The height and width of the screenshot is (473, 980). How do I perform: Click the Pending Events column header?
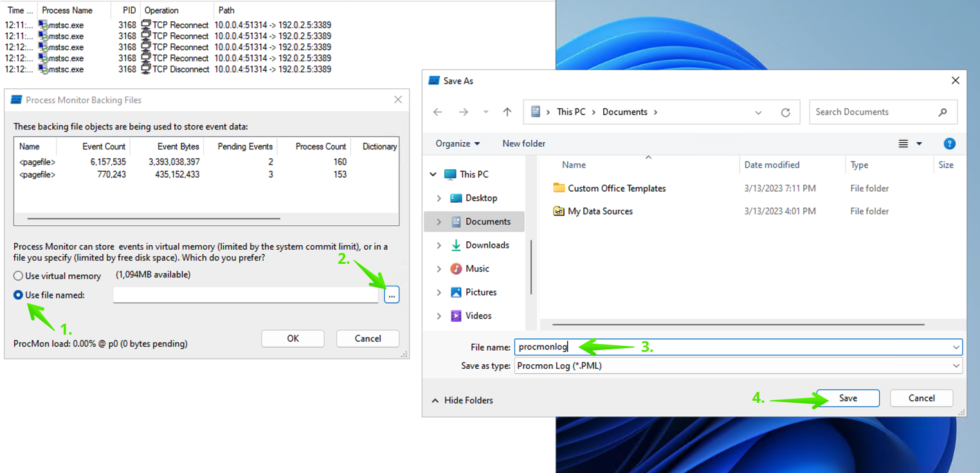click(245, 147)
